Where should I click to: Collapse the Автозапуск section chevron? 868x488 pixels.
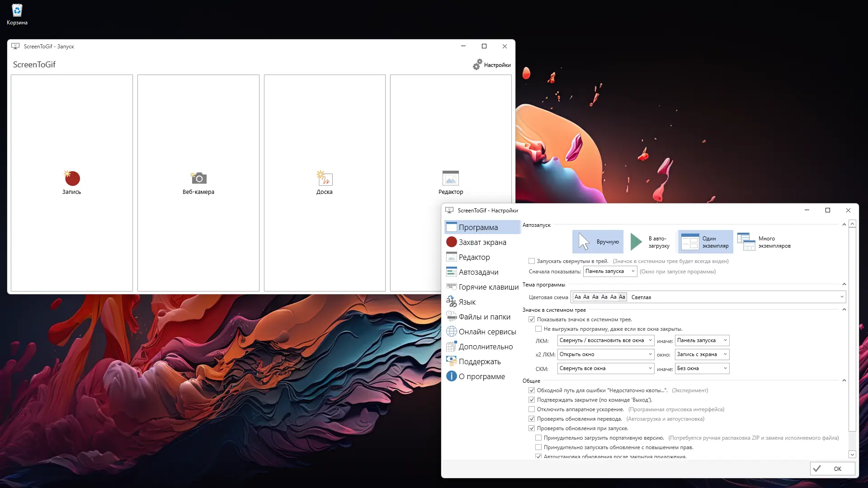[x=844, y=225]
